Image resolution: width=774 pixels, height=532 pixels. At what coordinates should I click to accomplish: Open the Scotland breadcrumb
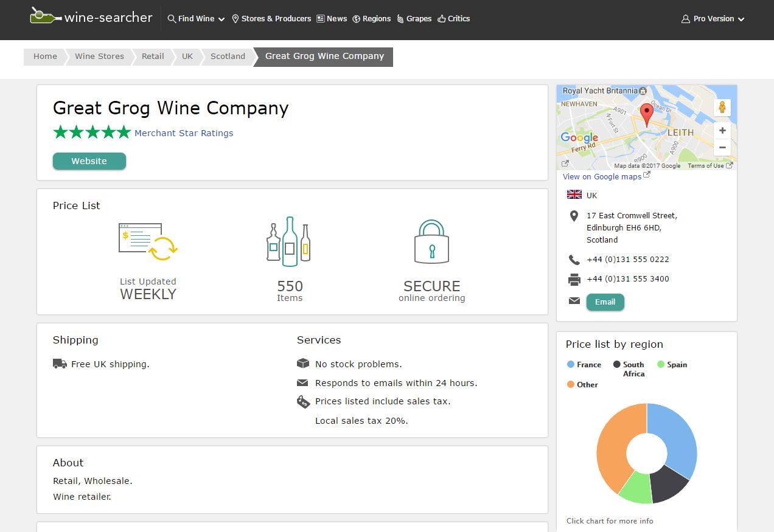coord(228,57)
